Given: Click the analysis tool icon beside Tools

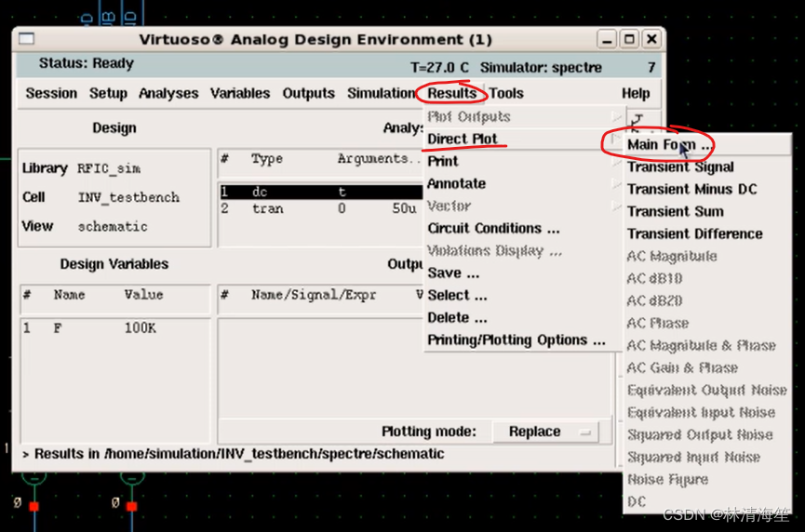Looking at the screenshot, I should click(637, 121).
